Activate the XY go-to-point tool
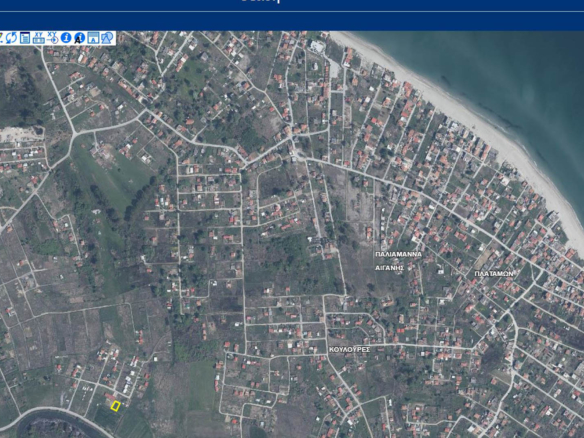Viewport: 584px width, 438px height. (53, 38)
